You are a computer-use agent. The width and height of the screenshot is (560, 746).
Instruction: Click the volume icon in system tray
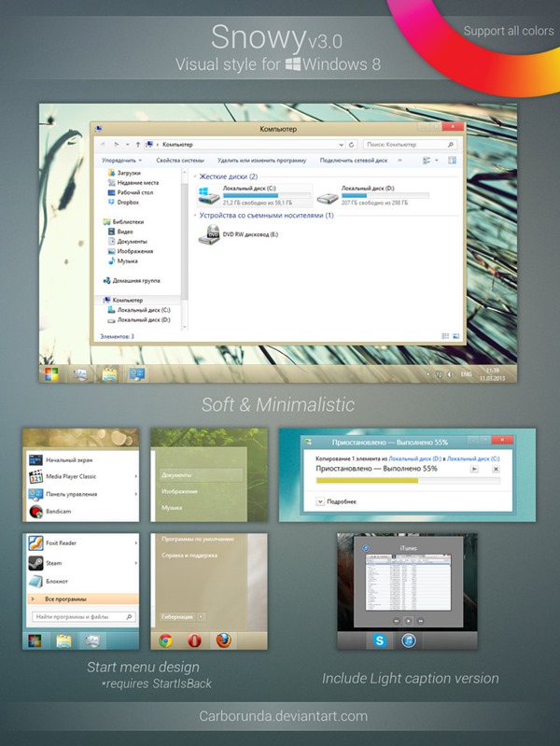pos(450,374)
